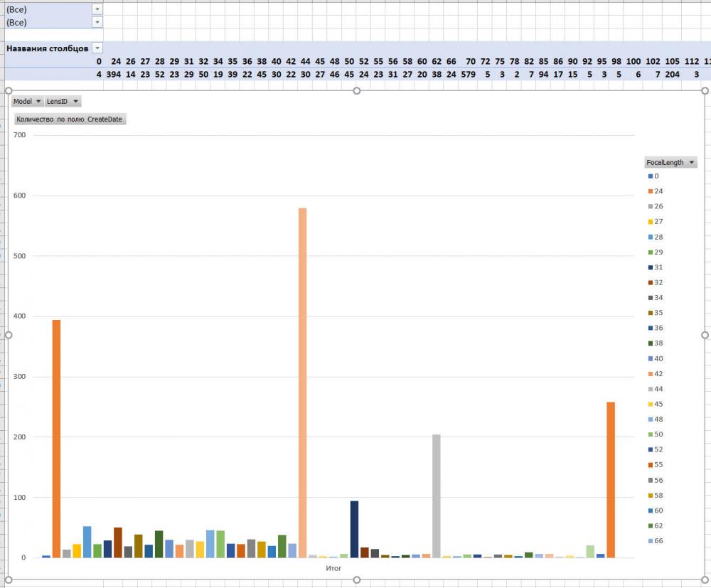Select the column header cell 100
Screen dimensions: 711x588
pyautogui.click(x=634, y=61)
